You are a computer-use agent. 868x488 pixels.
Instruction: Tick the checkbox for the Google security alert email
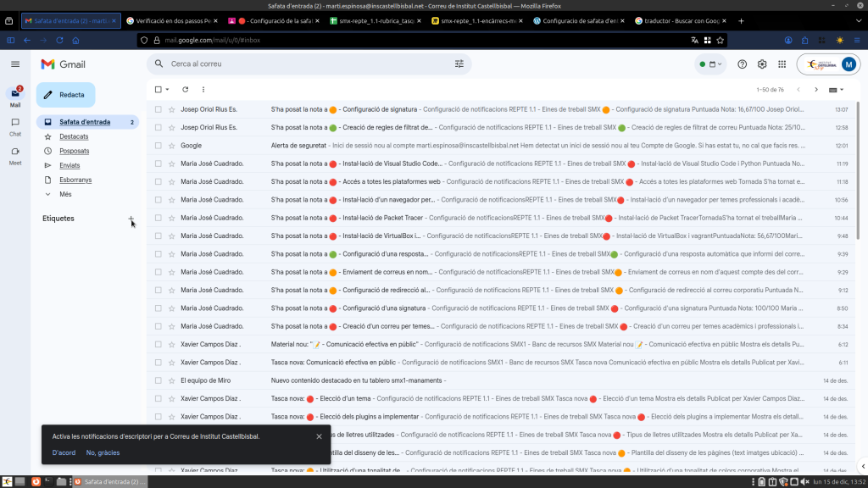coord(158,146)
